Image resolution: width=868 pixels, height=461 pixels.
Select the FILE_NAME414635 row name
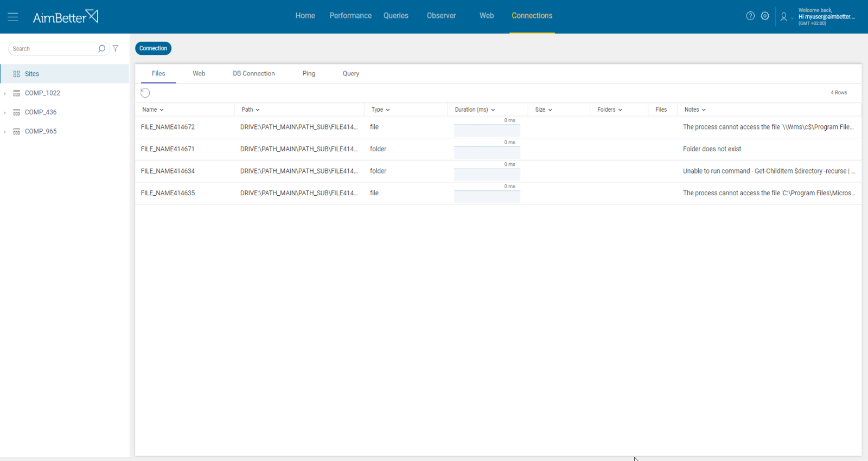coord(168,193)
